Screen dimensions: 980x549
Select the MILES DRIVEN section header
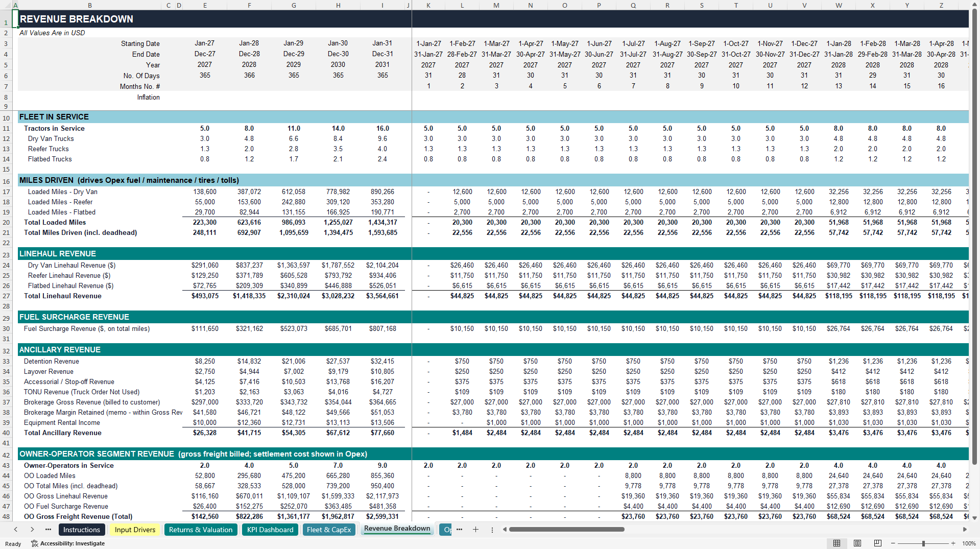(129, 180)
